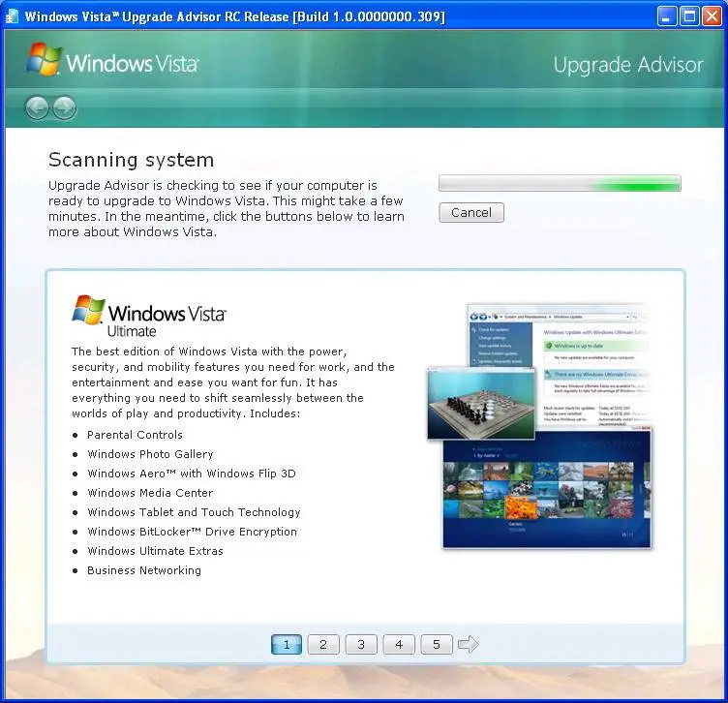Viewport: 728px width, 703px height.
Task: Click the Chess Titans screenshot thumbnail
Action: pos(481,403)
